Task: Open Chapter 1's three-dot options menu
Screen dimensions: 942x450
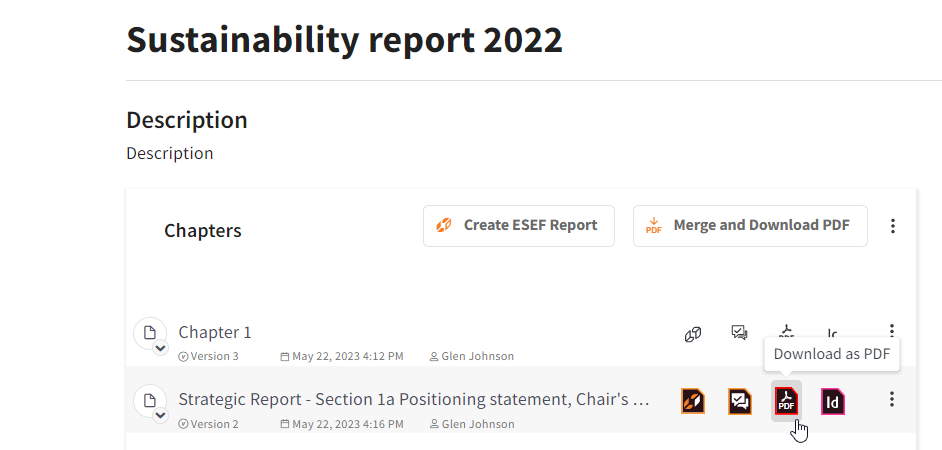Action: click(892, 330)
